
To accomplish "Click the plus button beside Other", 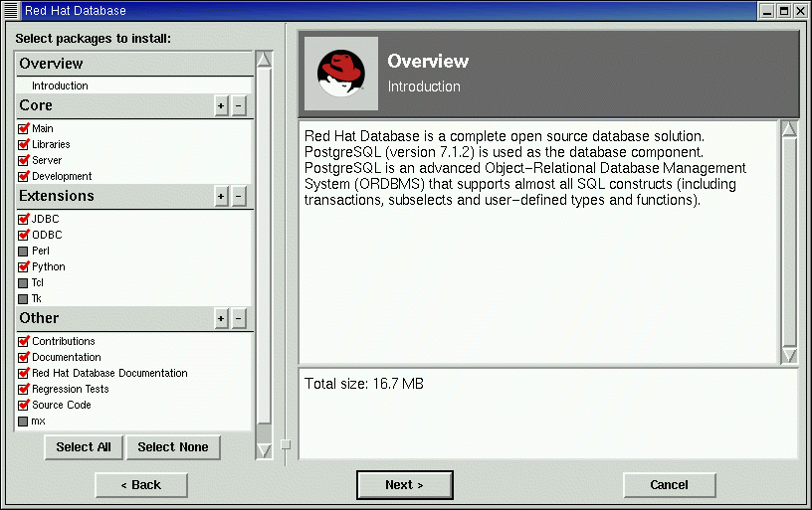I will tap(221, 318).
